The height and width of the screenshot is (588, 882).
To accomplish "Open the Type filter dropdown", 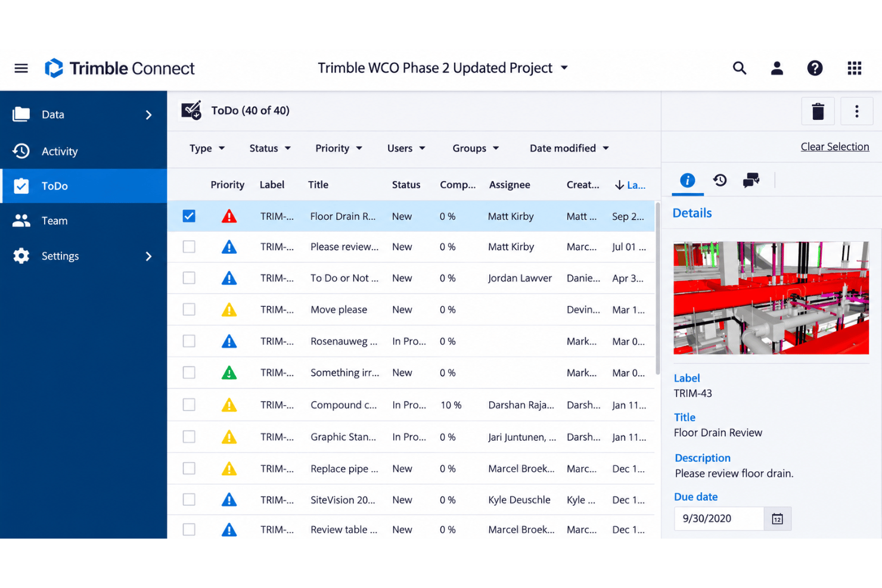I will pyautogui.click(x=207, y=148).
